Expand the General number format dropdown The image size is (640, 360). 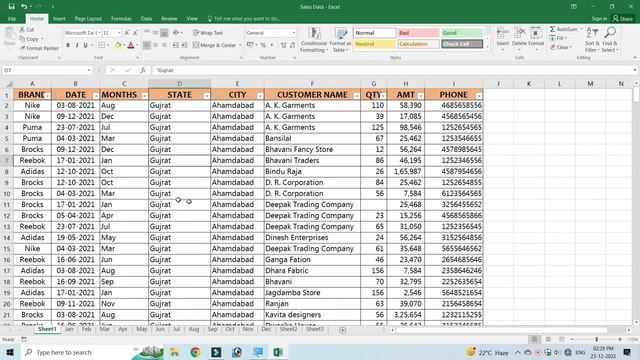pos(293,33)
